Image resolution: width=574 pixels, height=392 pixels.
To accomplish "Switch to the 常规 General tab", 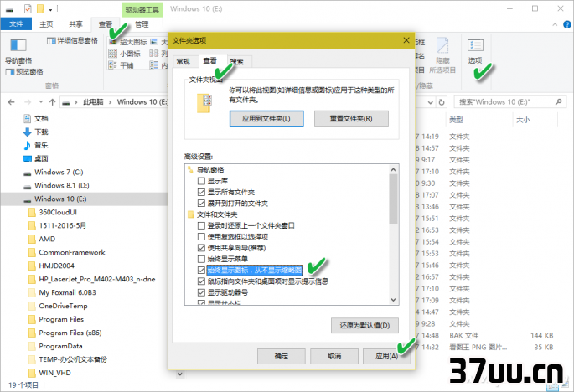I will click(183, 61).
